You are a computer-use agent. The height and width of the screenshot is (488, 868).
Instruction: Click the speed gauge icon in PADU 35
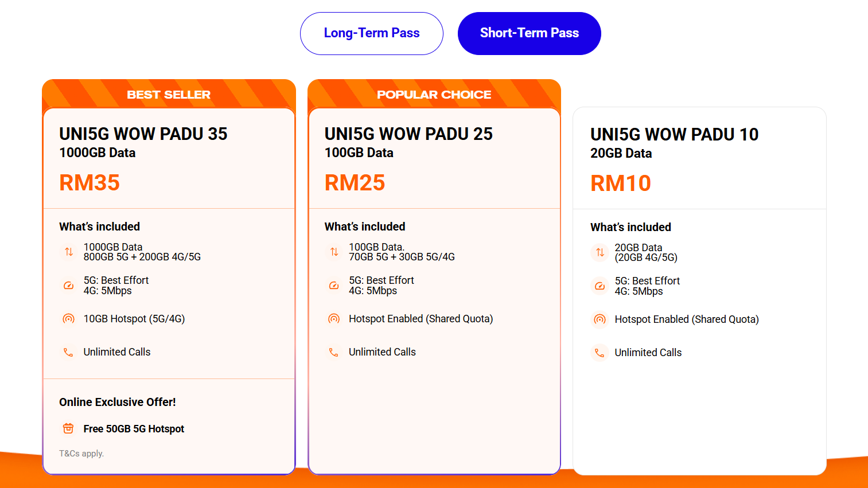point(69,285)
